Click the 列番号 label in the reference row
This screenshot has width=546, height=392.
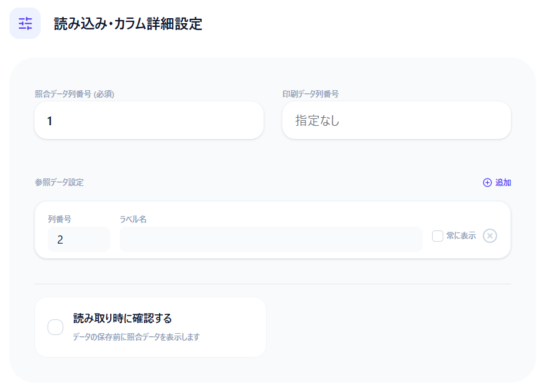(59, 219)
